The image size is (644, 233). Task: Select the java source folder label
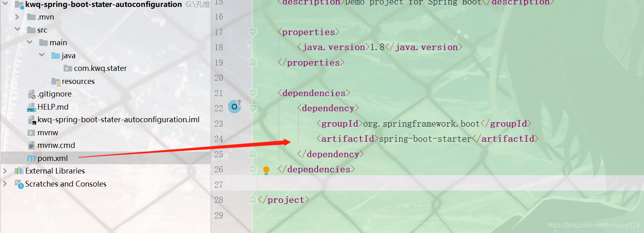pos(68,55)
